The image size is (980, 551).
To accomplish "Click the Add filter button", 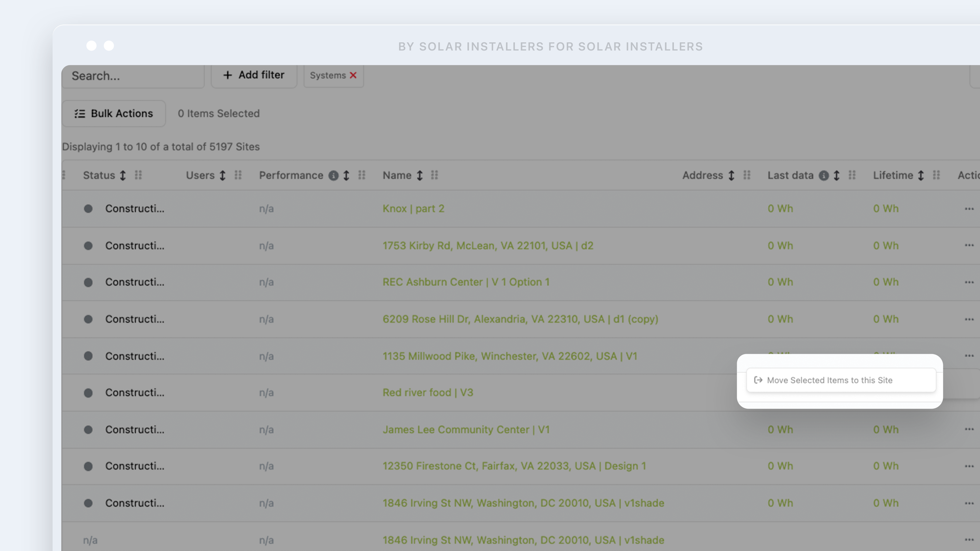I will [254, 75].
